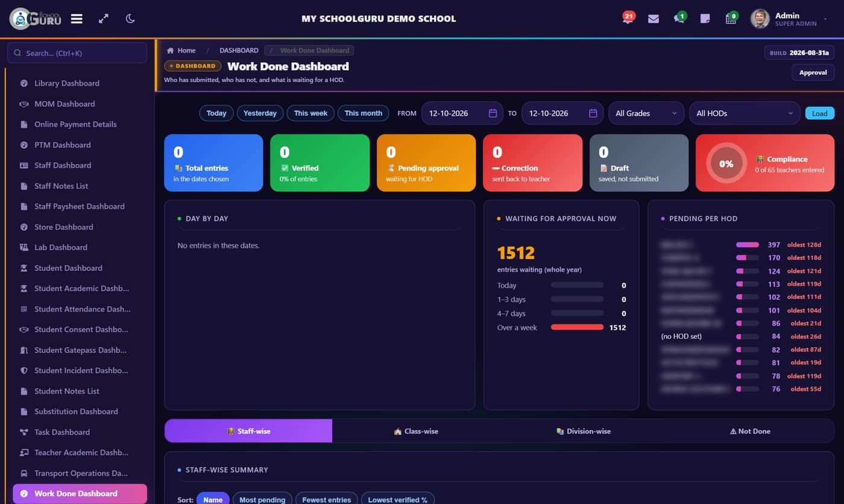Open the mail envelope icon
844x504 pixels.
click(653, 19)
